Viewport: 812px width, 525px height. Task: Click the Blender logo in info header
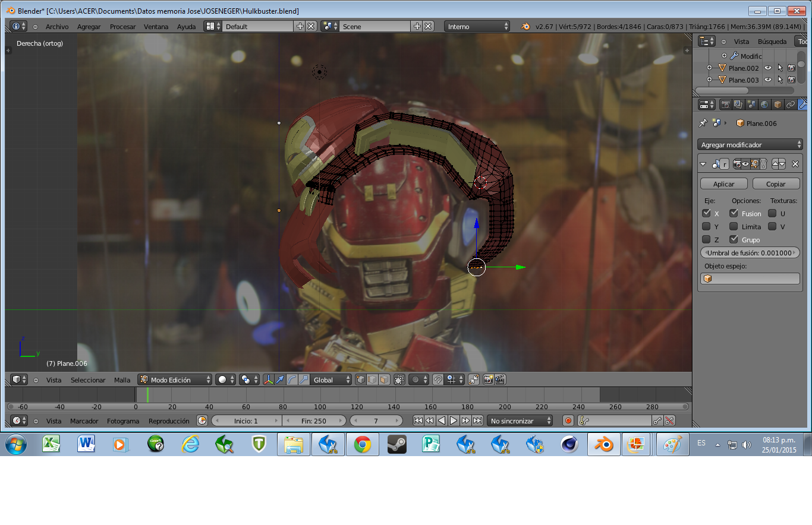[x=525, y=27]
